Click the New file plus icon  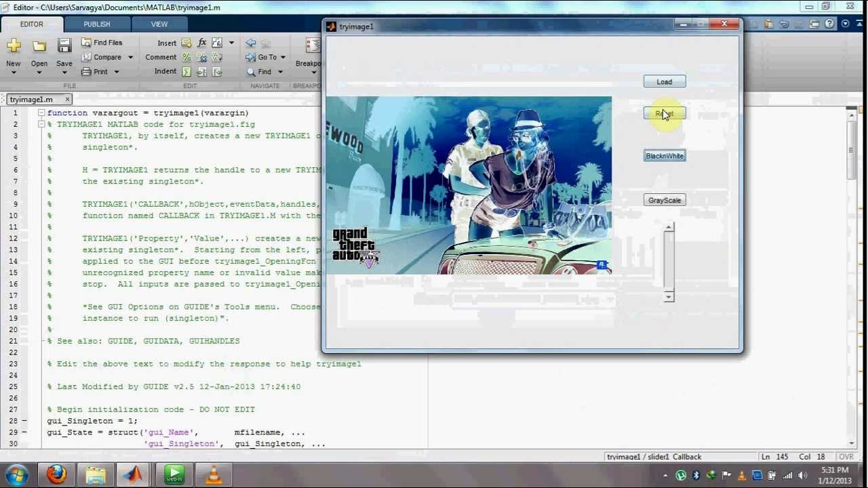[14, 46]
